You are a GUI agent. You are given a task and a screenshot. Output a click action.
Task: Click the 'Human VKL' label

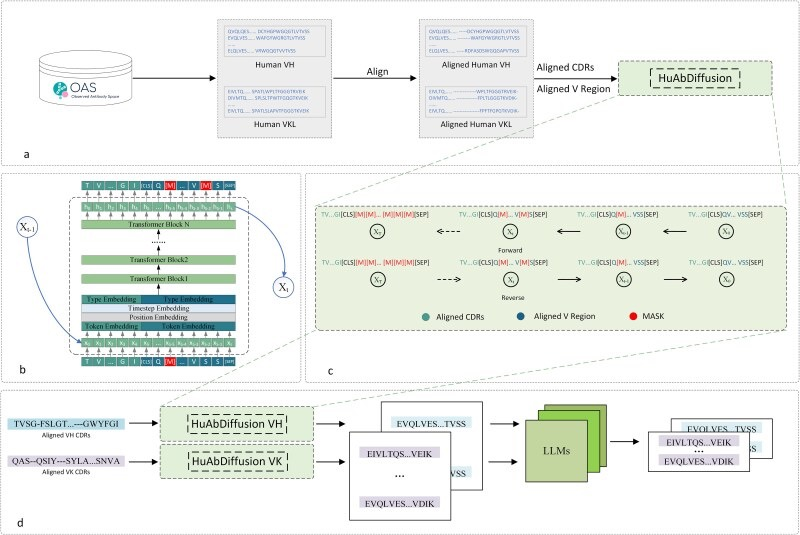point(274,124)
